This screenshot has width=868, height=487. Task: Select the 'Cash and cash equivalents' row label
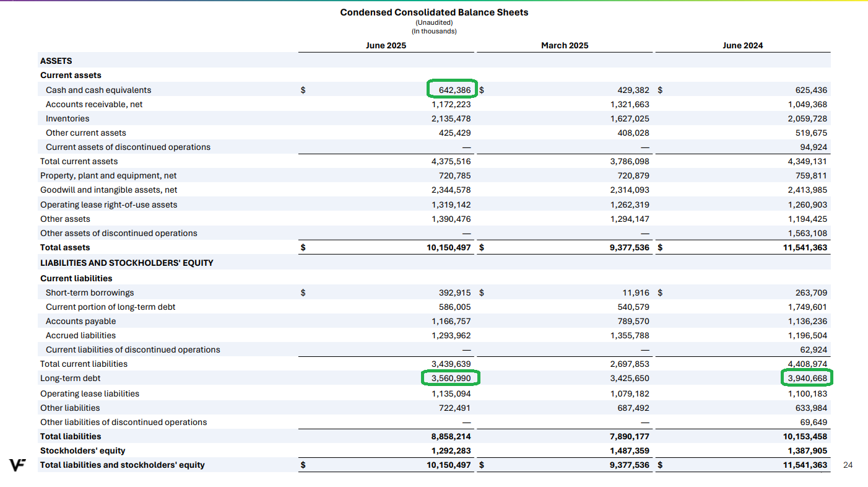tap(98, 90)
